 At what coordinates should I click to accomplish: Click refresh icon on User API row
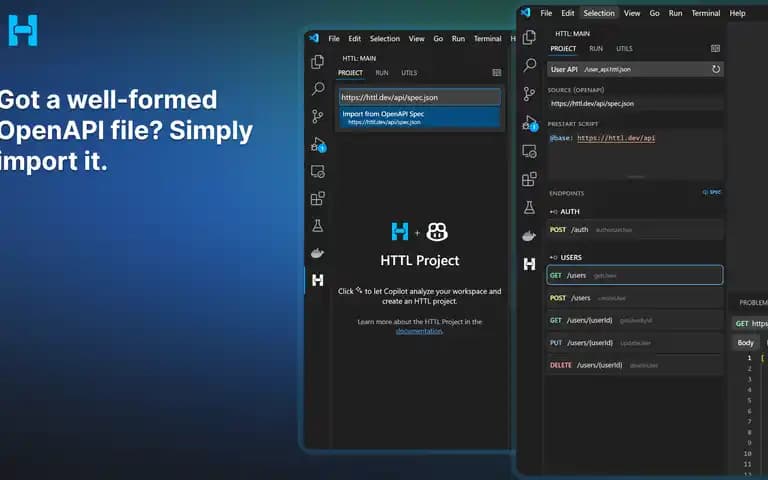pos(716,69)
